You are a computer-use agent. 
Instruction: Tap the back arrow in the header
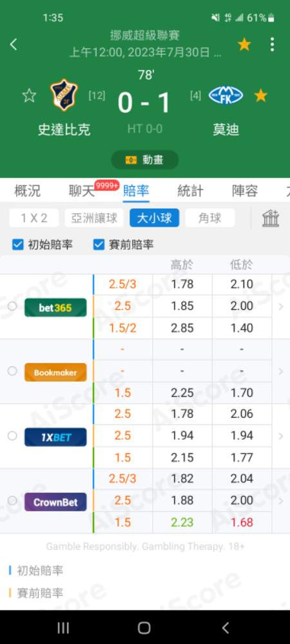coord(14,44)
